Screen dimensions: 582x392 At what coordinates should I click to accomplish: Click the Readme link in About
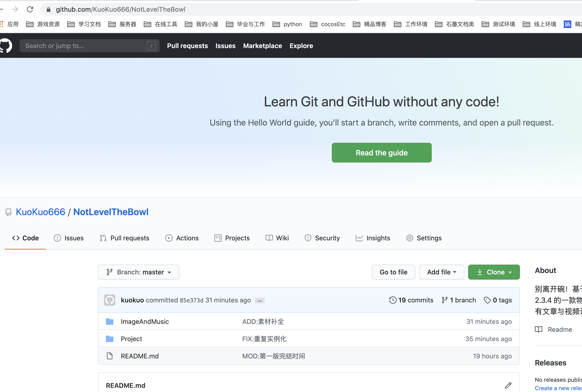[x=554, y=329]
